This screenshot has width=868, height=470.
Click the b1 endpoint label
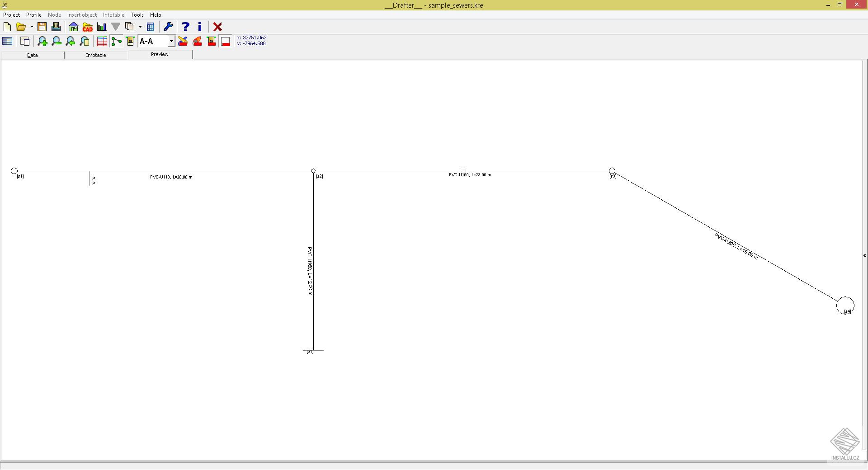[310, 352]
